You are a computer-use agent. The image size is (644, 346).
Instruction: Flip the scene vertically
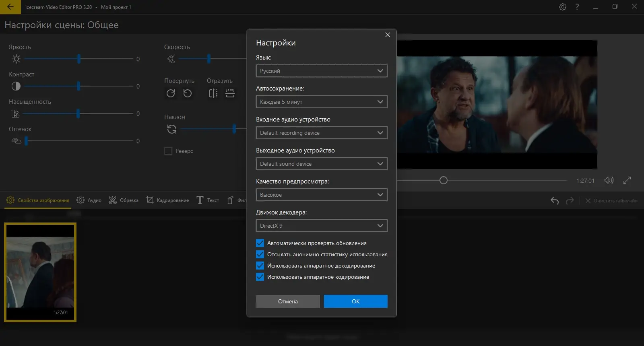pos(230,93)
